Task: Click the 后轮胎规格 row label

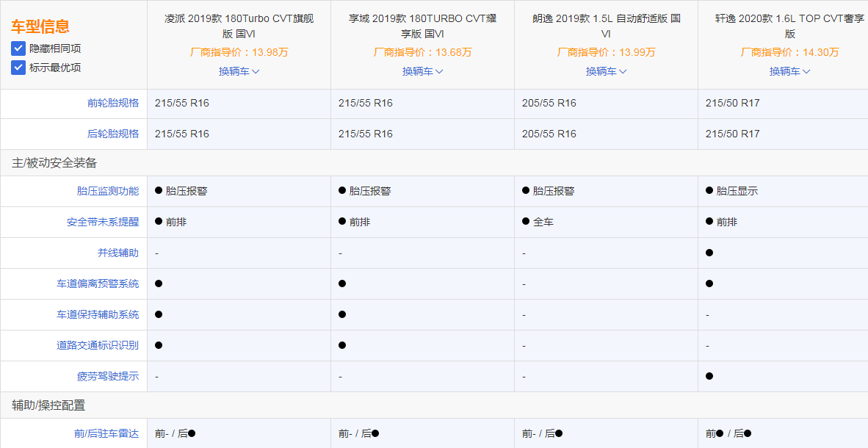Action: (113, 134)
